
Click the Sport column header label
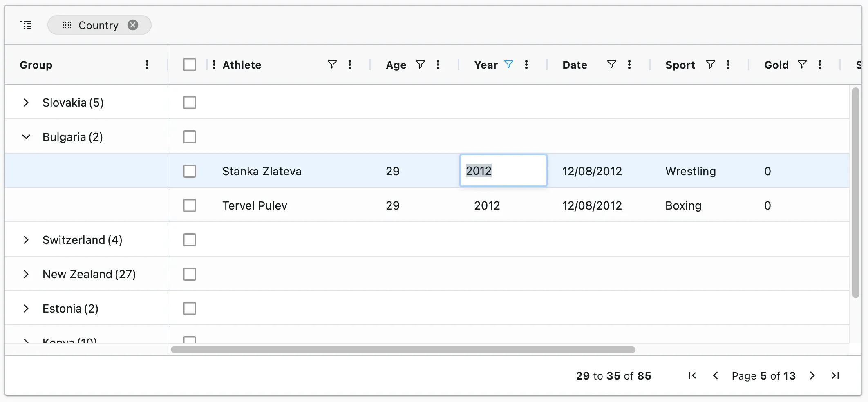coord(680,65)
